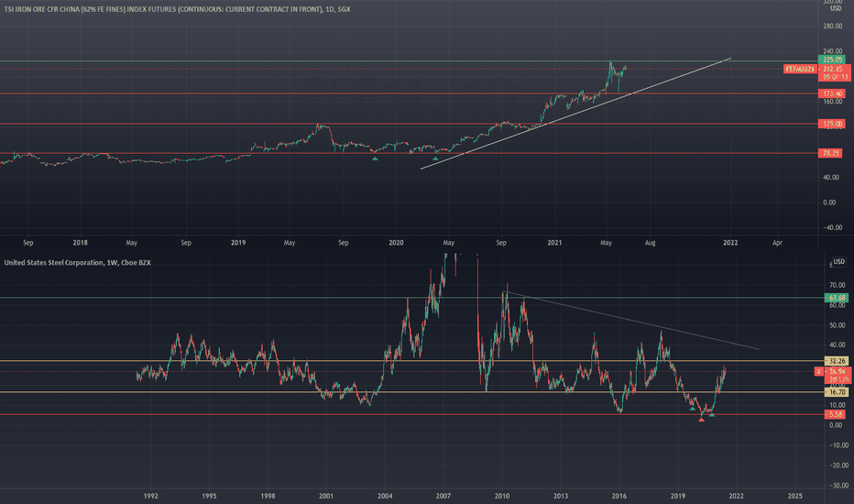
Task: Click the Aug label on iron ore time axis
Action: tap(650, 243)
